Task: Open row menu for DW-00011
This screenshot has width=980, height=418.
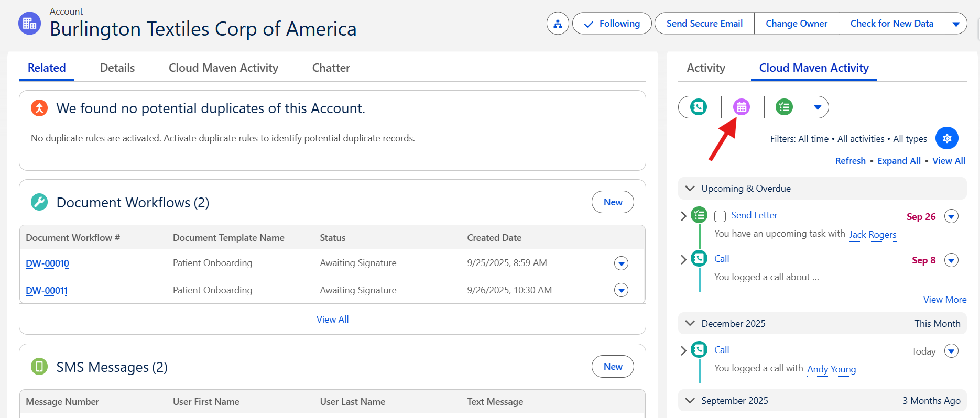Action: (621, 290)
